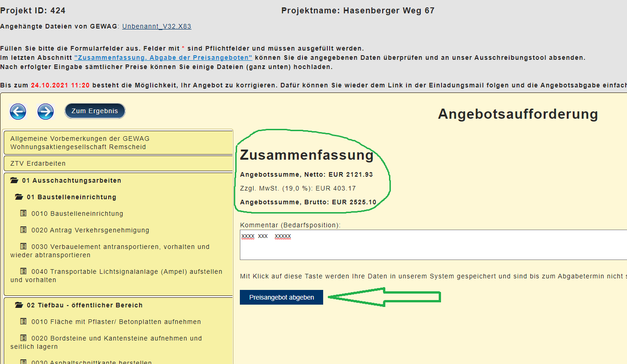The width and height of the screenshot is (627, 364).
Task: Submit offer with Preisangebot abgeben button
Action: point(281,297)
